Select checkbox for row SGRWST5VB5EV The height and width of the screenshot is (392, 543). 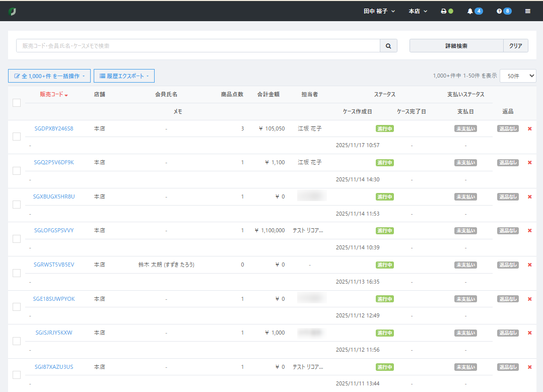point(17,273)
